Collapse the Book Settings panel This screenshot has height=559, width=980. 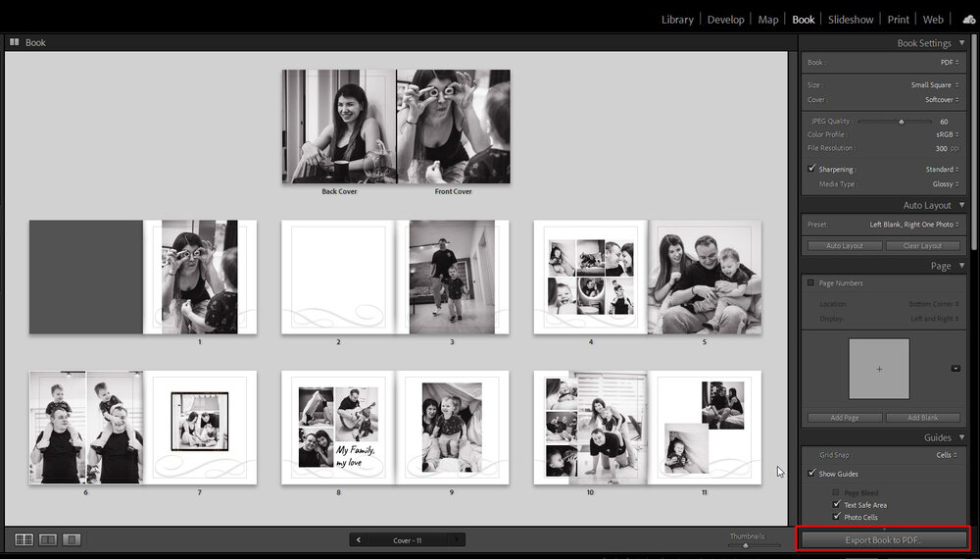[x=961, y=43]
